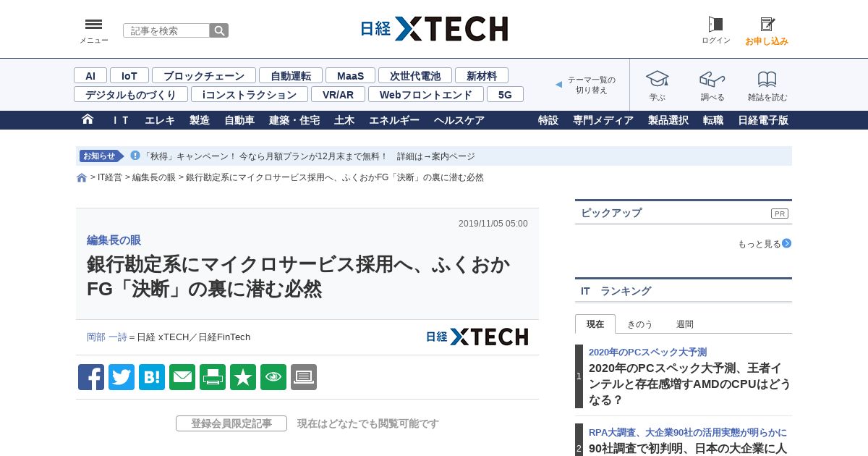
Task: Click the お知らせ info exclamation icon
Action: point(135,156)
